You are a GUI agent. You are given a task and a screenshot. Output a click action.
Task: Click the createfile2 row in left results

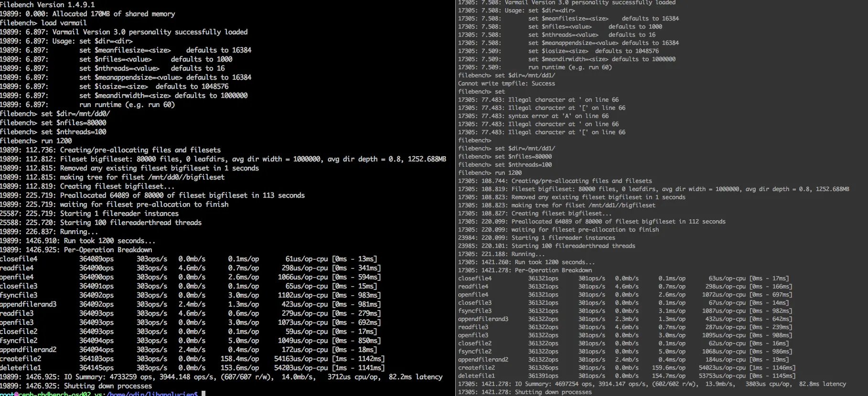tap(192, 359)
